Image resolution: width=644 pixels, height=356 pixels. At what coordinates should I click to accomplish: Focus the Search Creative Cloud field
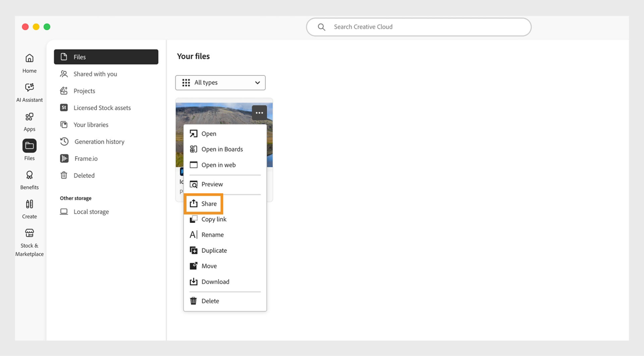point(419,27)
